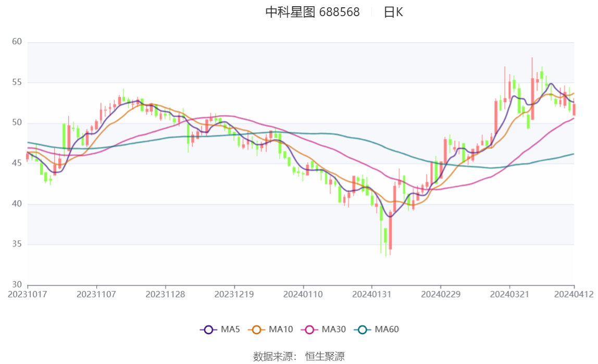598x364 pixels.
Task: Toggle the MA60 legend series
Action: tap(377, 329)
